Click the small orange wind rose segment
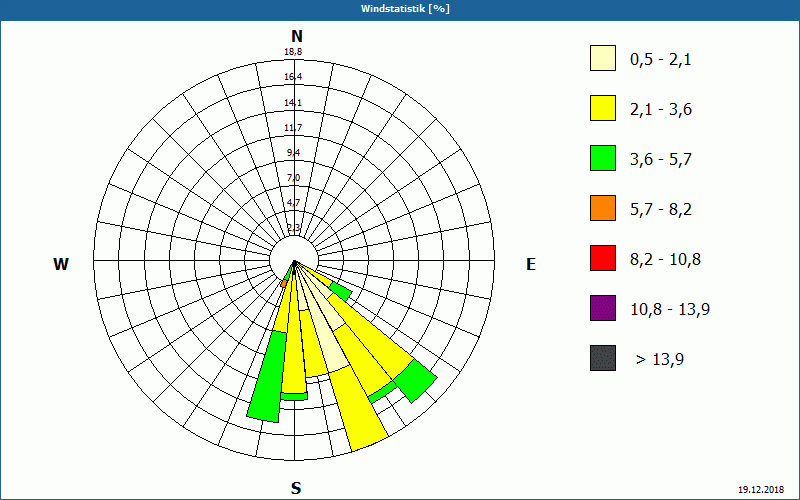 (284, 283)
